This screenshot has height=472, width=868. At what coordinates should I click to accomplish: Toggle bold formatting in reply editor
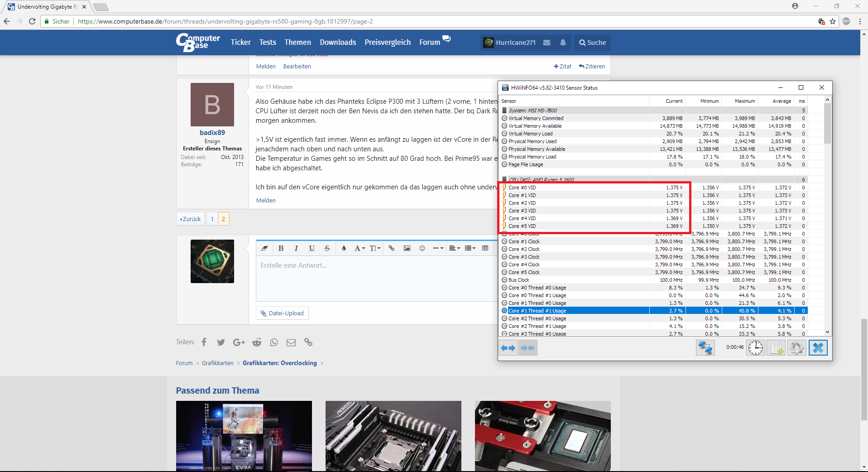[281, 248]
